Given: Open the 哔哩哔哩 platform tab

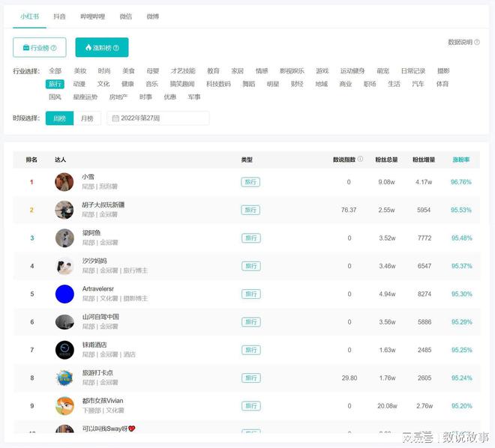Looking at the screenshot, I should (x=92, y=16).
